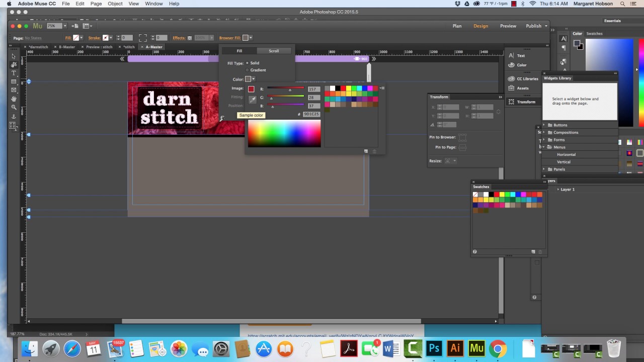Click the Stroke label link

click(x=94, y=38)
